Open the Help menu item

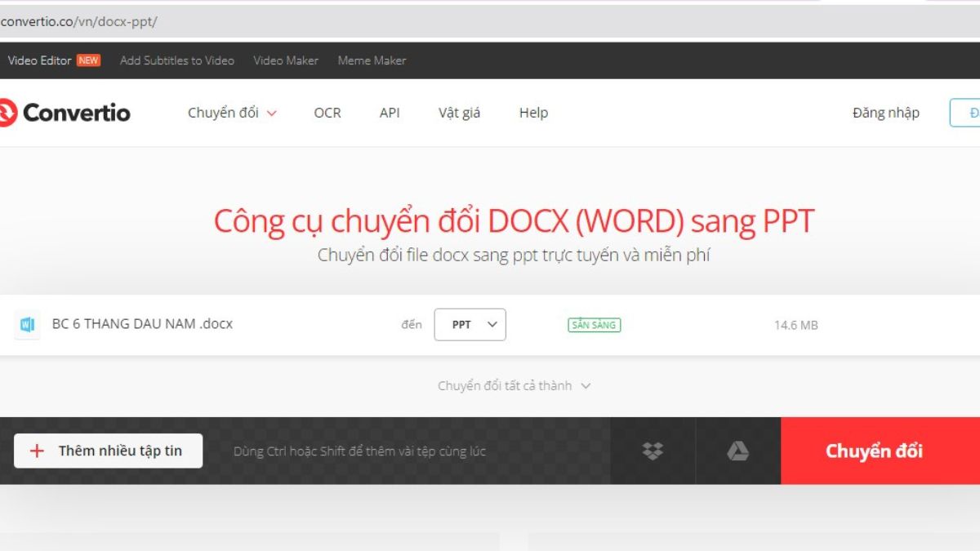point(533,113)
